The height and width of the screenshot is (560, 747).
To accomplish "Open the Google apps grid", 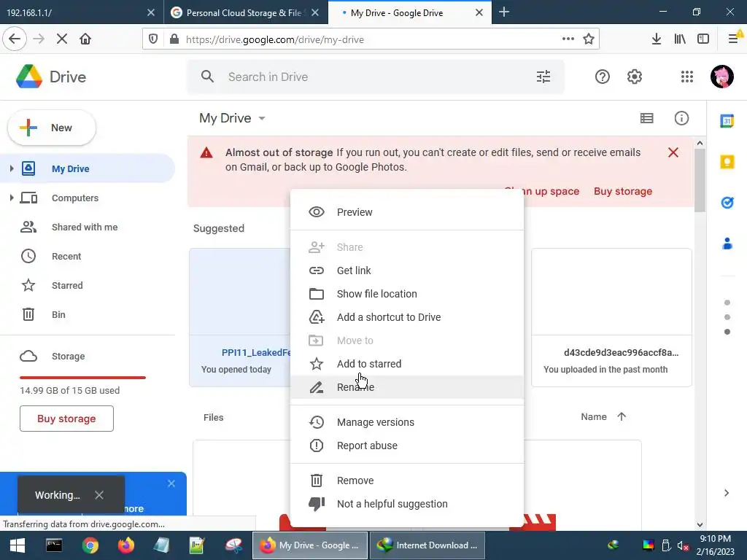I will coord(687,77).
